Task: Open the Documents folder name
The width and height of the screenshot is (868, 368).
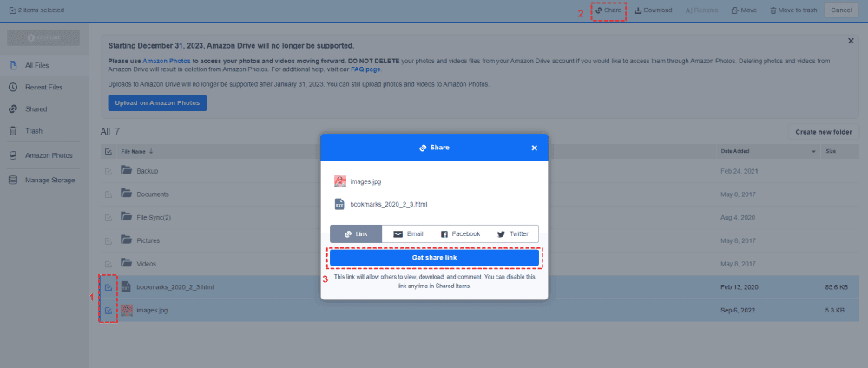Action: (x=153, y=194)
